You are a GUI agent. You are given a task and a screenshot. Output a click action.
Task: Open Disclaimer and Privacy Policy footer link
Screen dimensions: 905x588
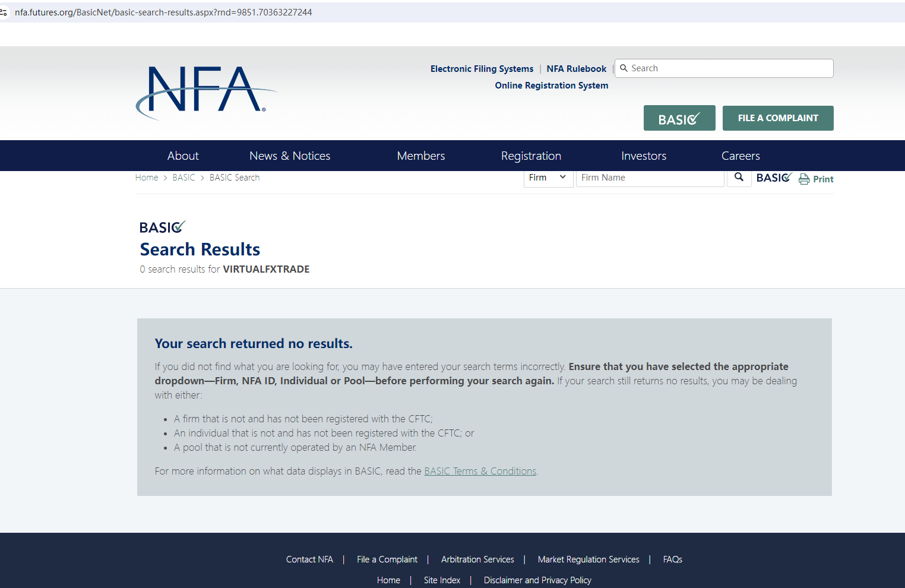537,580
